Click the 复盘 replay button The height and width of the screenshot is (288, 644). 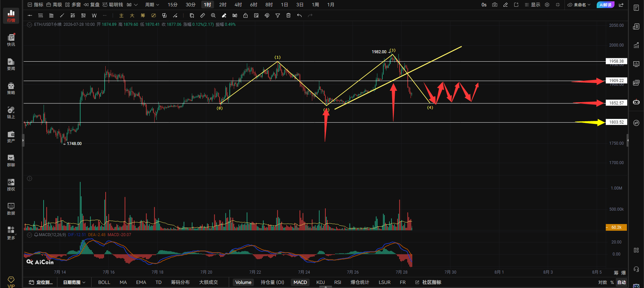[x=92, y=5]
